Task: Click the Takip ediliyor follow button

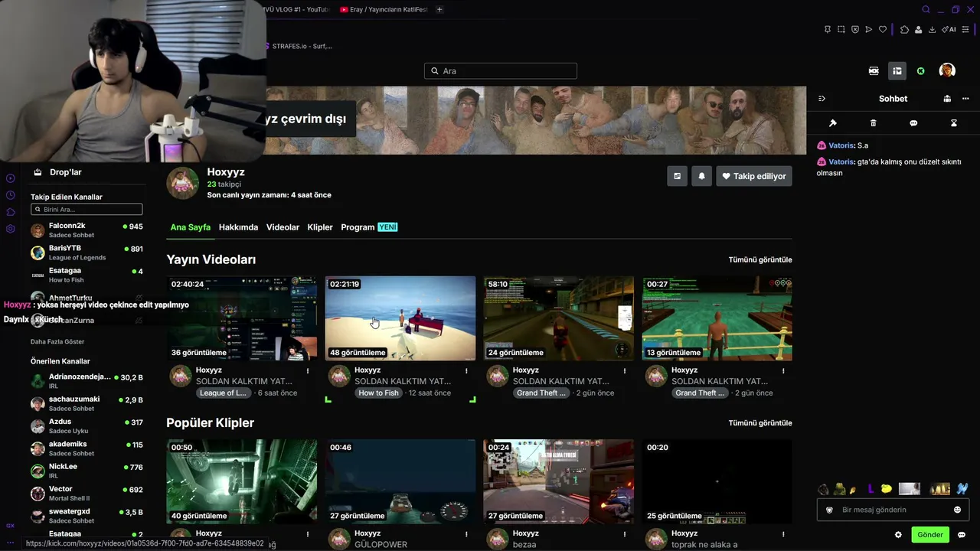Action: [754, 176]
